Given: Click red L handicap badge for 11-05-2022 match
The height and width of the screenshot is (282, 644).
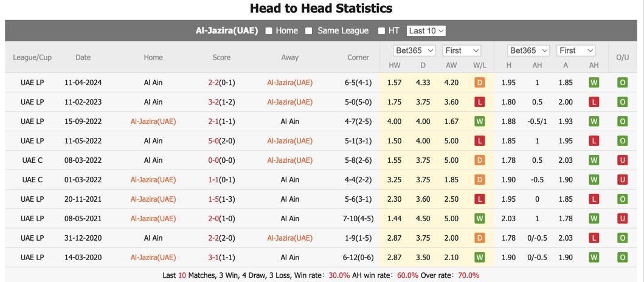Looking at the screenshot, I should tap(594, 141).
